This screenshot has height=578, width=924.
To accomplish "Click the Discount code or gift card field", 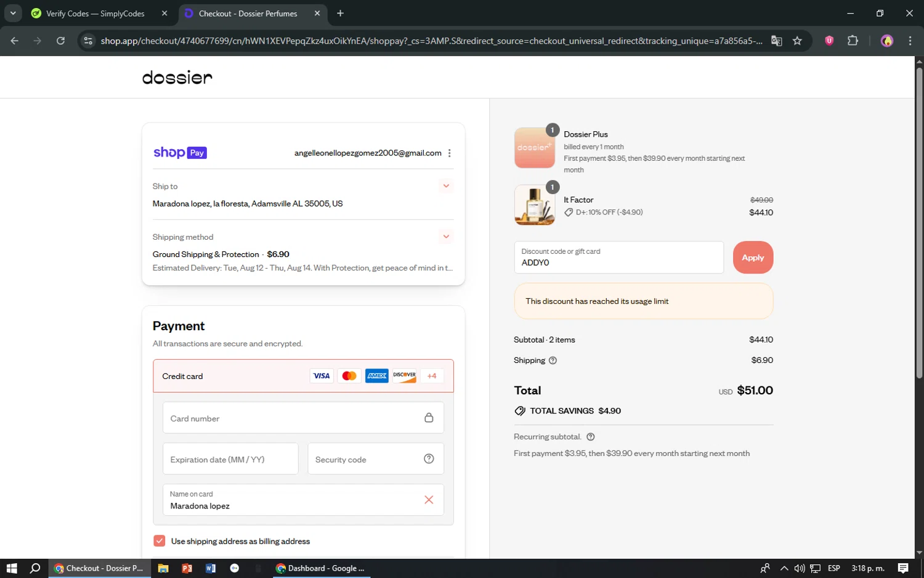I will pos(619,258).
